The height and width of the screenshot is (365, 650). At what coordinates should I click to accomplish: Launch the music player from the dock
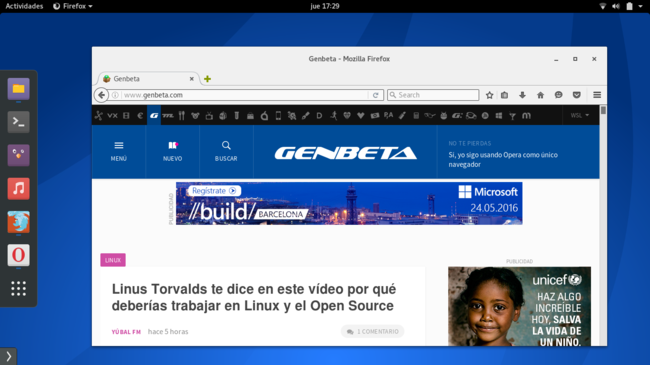pos(18,189)
